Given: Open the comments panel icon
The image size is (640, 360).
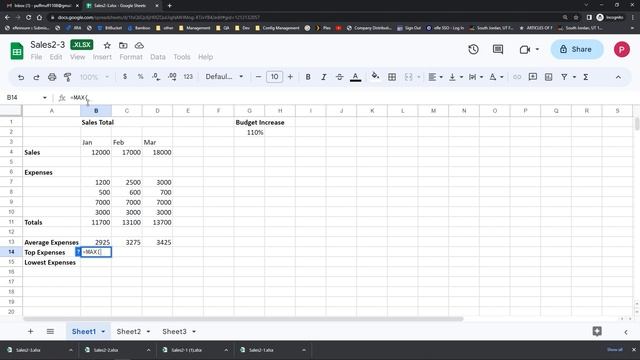Looking at the screenshot, I should click(x=498, y=49).
